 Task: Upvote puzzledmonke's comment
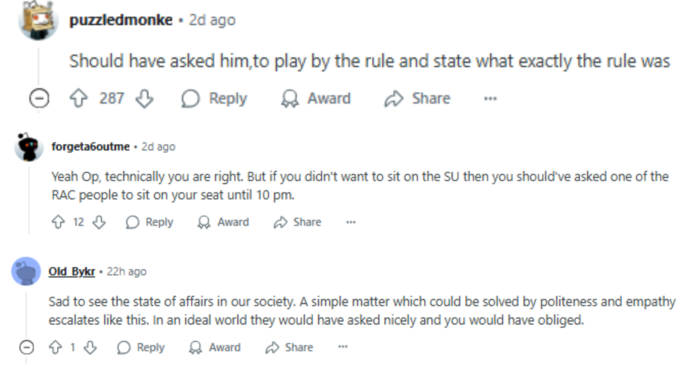point(78,98)
